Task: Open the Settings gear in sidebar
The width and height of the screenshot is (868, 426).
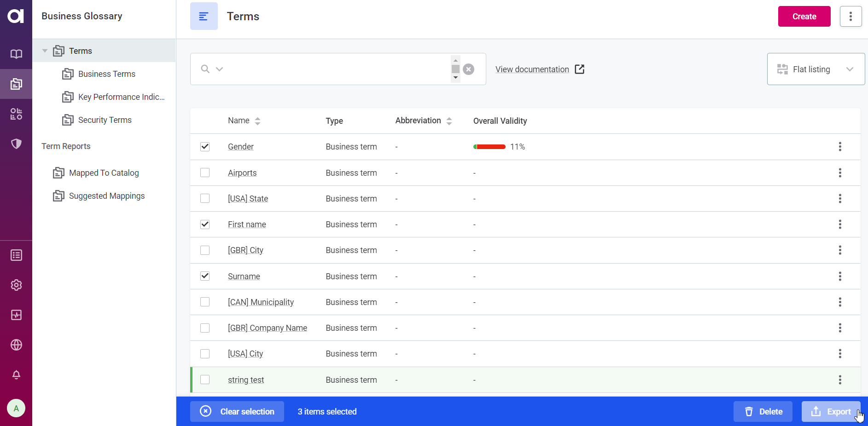Action: (x=16, y=285)
